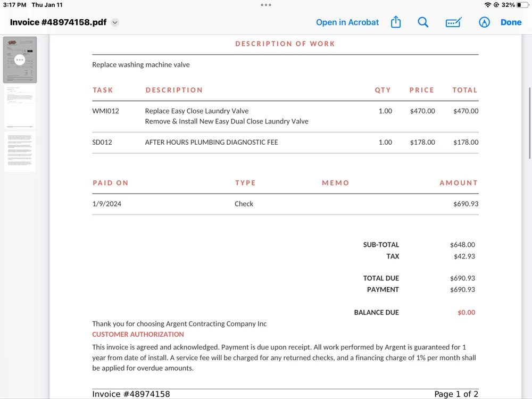Viewport: 532px width, 399px height.
Task: Tap the ellipsis button on page 1 thumbnail
Action: click(20, 60)
